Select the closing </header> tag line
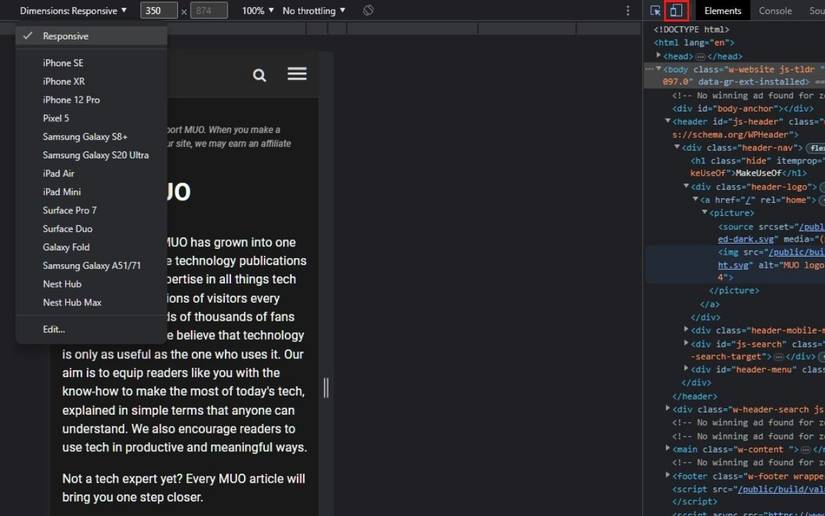This screenshot has height=516, width=825. (695, 396)
